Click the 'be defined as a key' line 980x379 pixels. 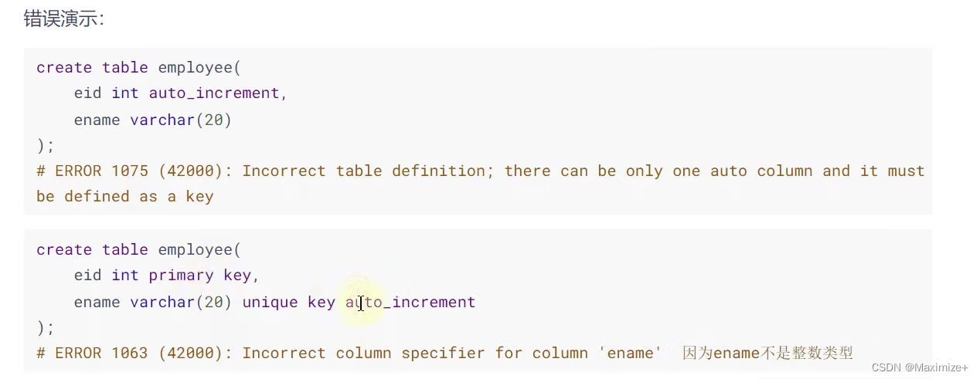point(124,197)
